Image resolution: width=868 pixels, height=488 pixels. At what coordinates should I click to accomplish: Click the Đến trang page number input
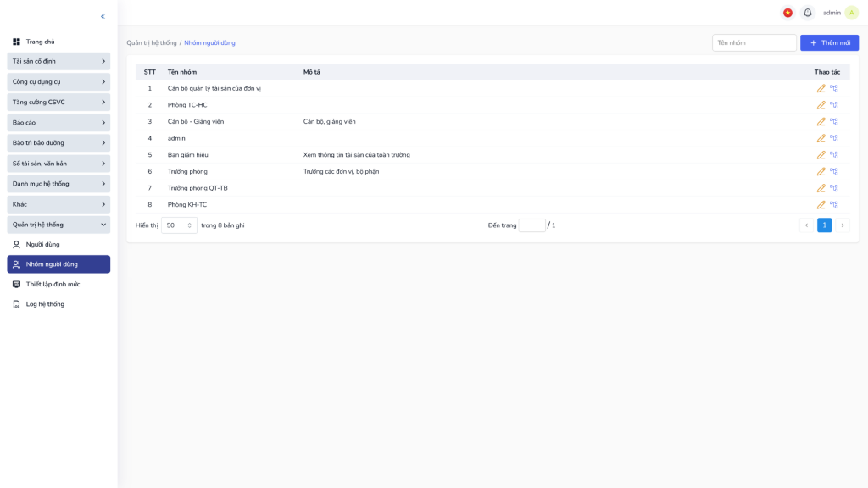531,225
